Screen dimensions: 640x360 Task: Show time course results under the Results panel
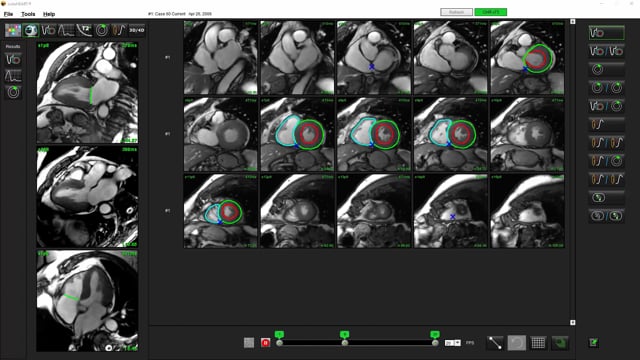point(13,76)
